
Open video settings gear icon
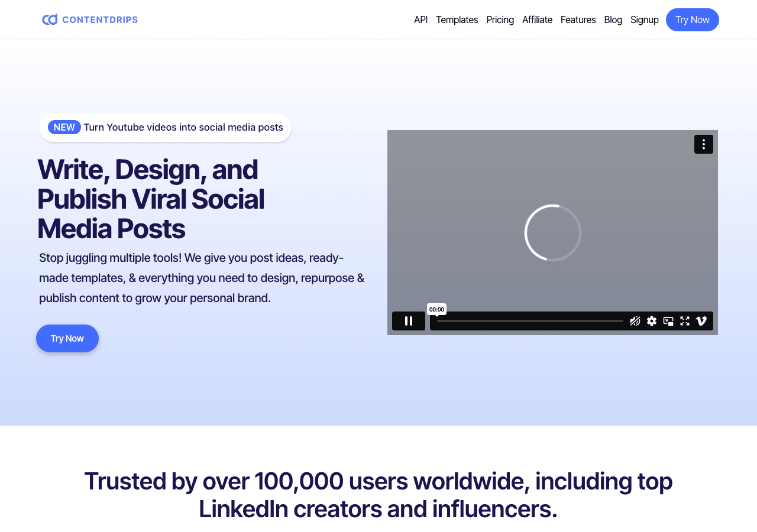pyautogui.click(x=651, y=321)
